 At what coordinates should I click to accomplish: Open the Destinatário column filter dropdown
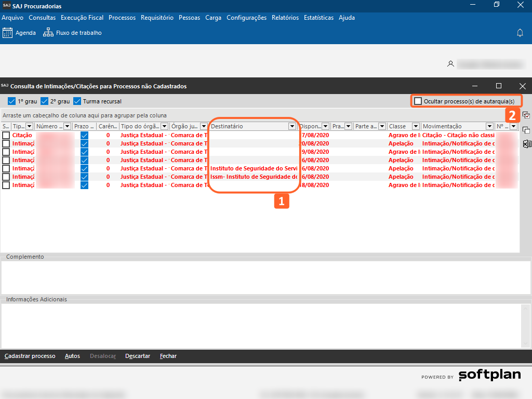pos(292,126)
